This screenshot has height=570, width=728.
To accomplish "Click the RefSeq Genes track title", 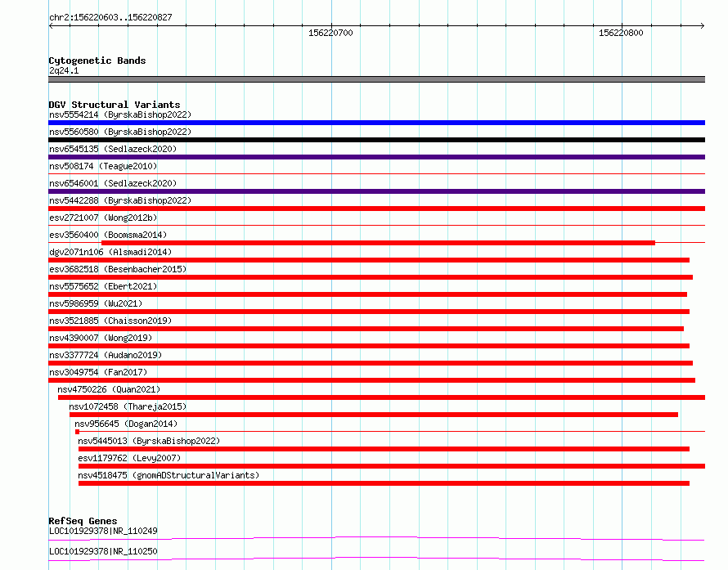I will tap(83, 521).
